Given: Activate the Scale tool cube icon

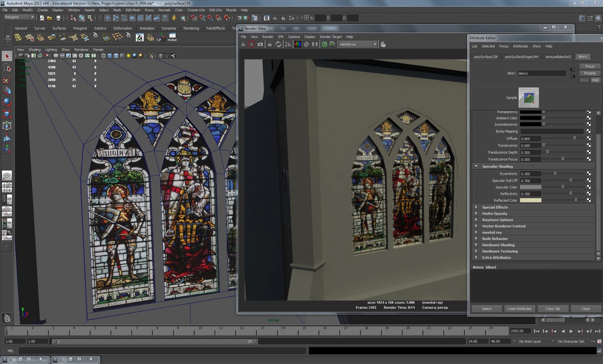Looking at the screenshot, I should click(x=7, y=114).
